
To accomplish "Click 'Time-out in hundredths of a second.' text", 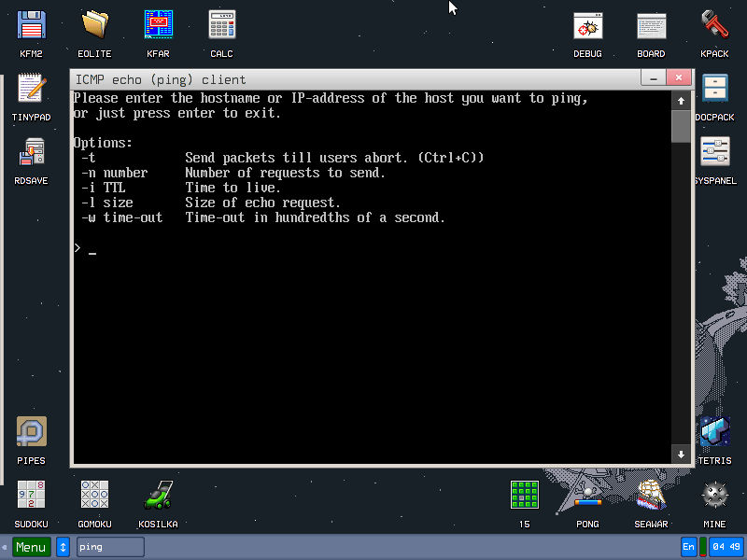I will pos(315,217).
